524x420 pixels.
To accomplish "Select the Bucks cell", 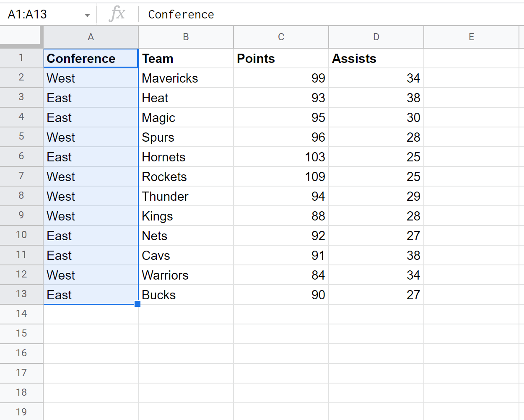I will [x=186, y=295].
